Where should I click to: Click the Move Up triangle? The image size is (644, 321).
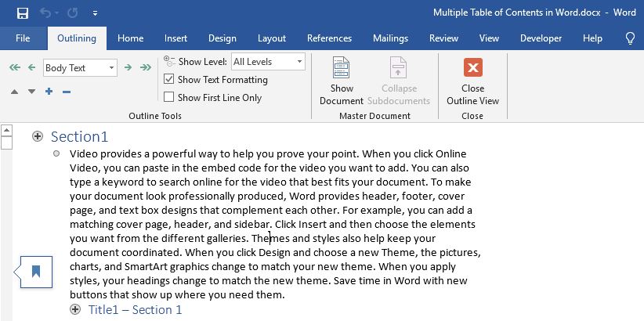[x=14, y=92]
